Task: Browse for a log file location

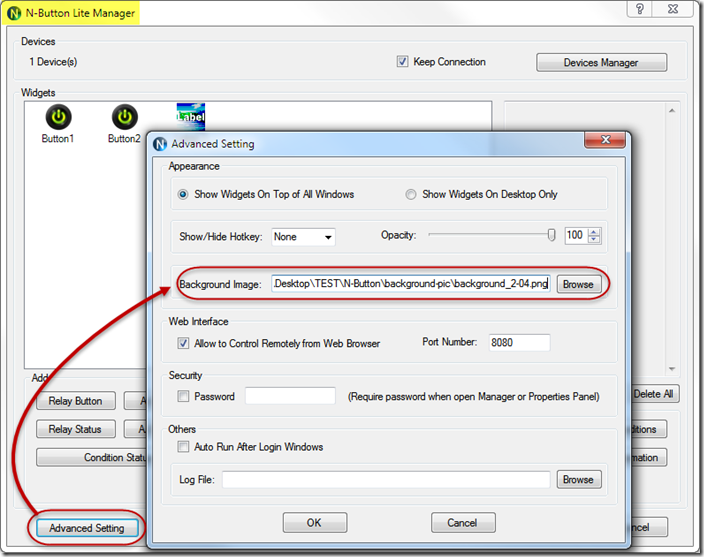Action: click(x=579, y=479)
